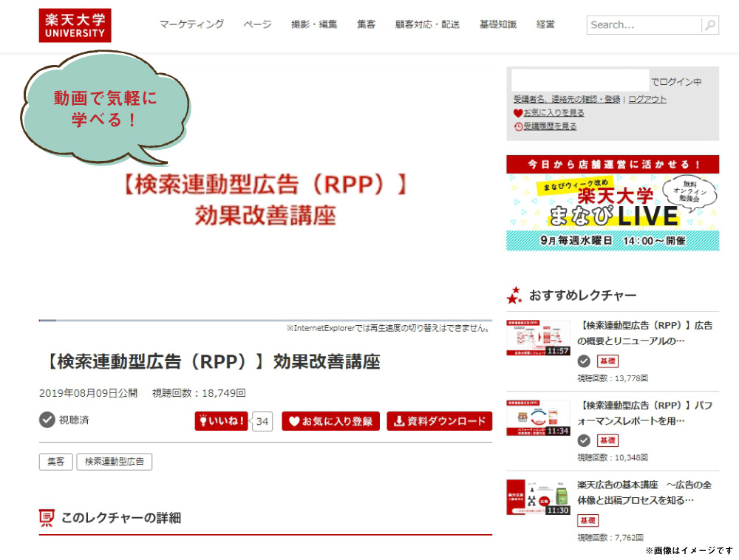Click the search magnifier icon

tap(710, 25)
